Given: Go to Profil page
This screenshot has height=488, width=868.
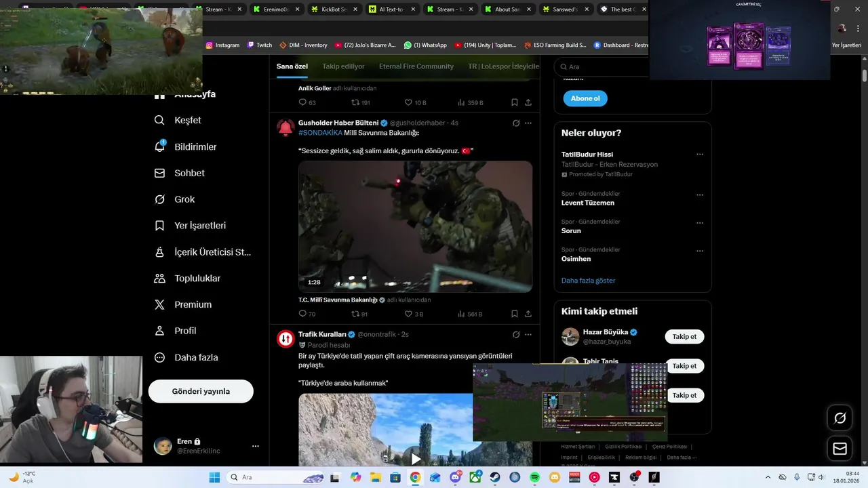Looking at the screenshot, I should coord(175,331).
